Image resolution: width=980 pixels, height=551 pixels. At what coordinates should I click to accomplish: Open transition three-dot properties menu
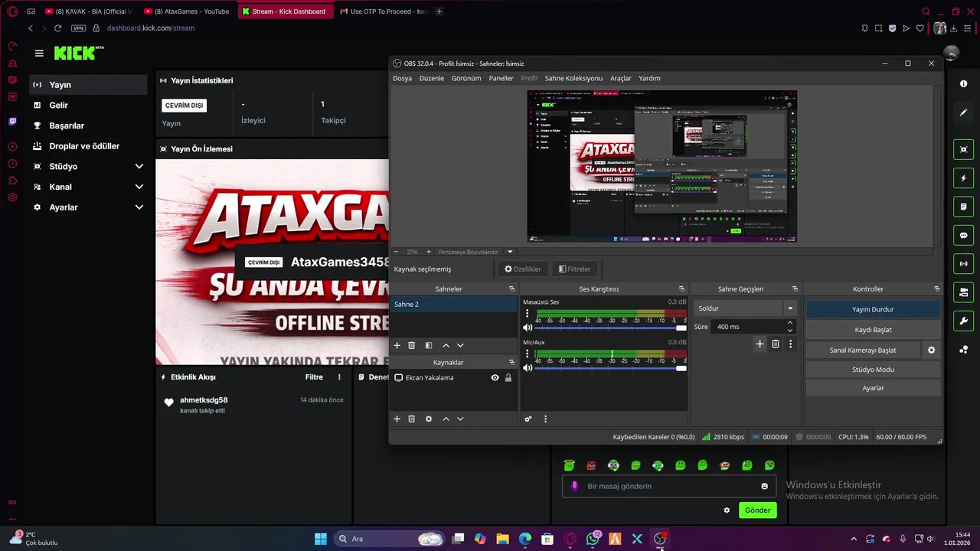(790, 344)
